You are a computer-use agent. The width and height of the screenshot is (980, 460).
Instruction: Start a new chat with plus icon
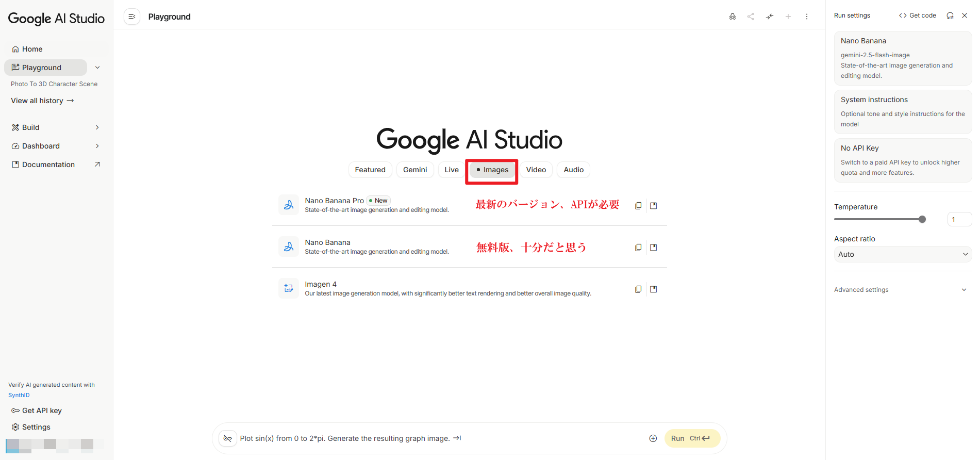[x=788, y=17]
